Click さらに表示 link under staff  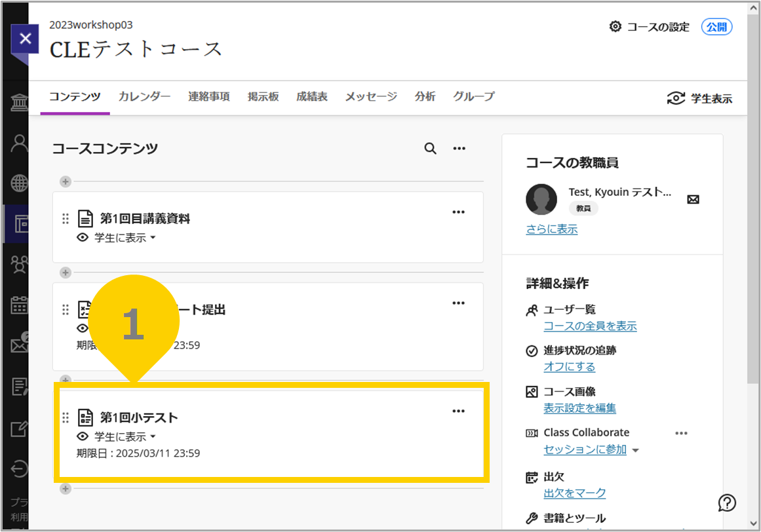tap(552, 229)
